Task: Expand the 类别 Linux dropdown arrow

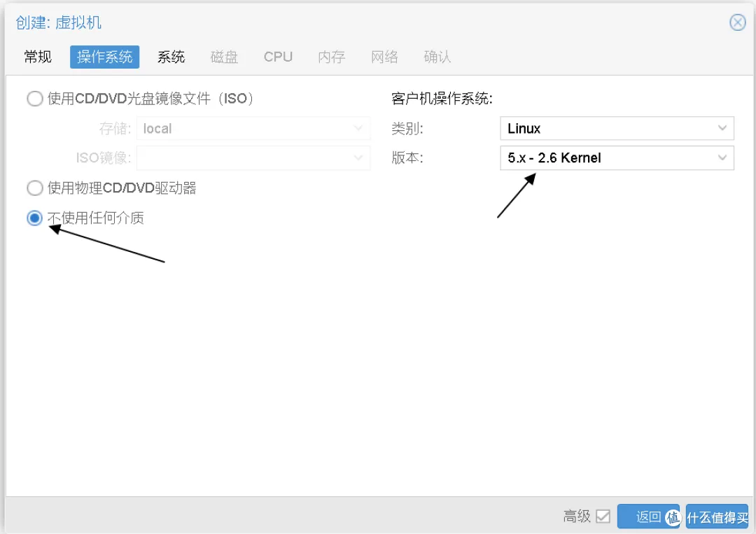Action: 722,129
